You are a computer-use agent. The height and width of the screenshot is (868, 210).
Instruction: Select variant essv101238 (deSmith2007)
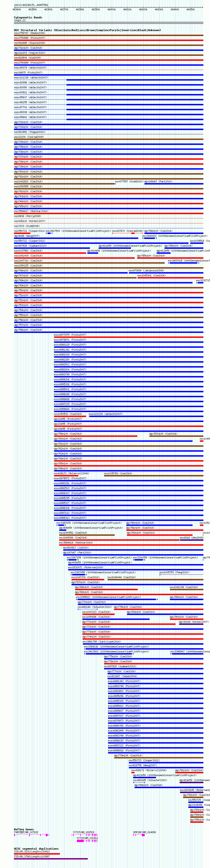[x=109, y=80]
